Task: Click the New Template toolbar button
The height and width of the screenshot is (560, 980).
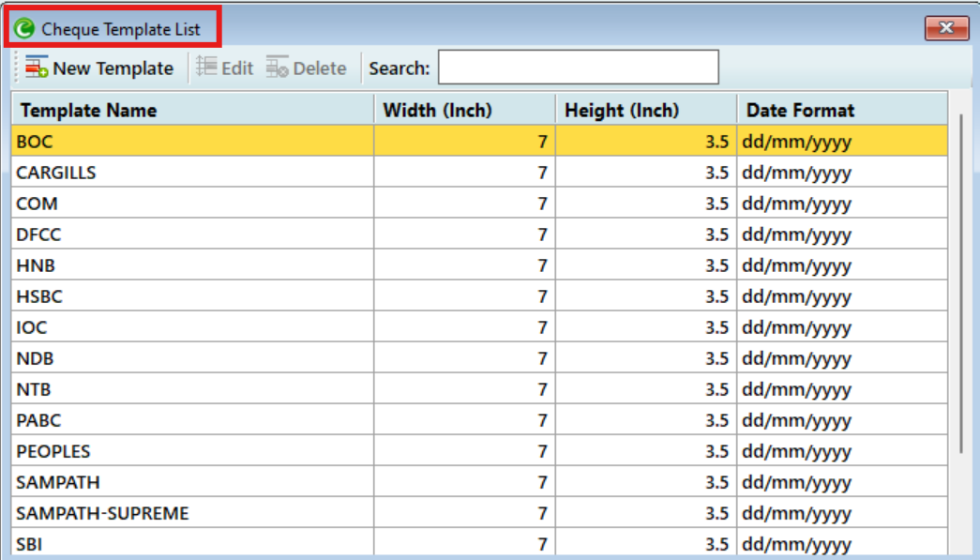Action: pyautogui.click(x=99, y=68)
